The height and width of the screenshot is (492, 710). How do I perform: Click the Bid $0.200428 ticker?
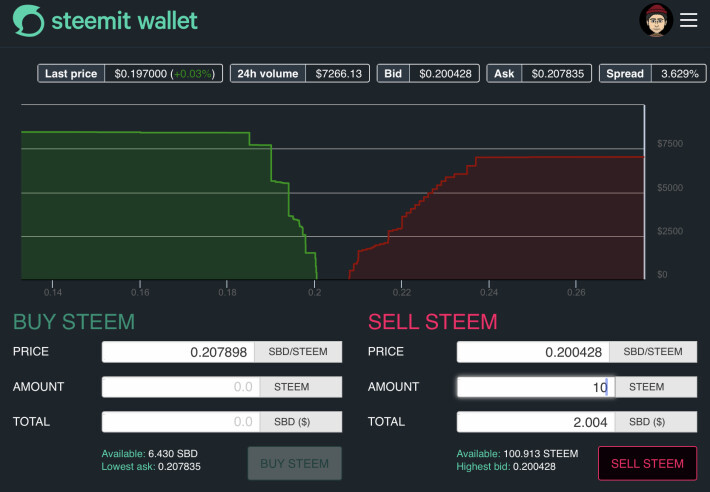[x=428, y=73]
